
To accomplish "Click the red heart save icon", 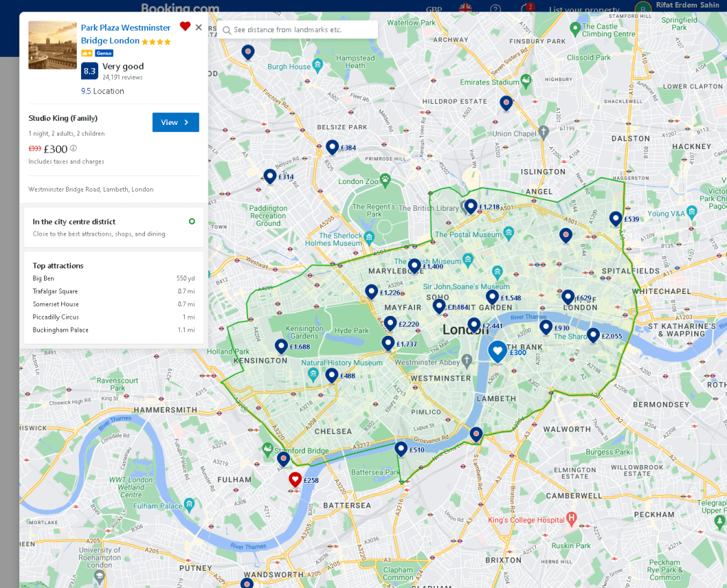I will 185,26.
